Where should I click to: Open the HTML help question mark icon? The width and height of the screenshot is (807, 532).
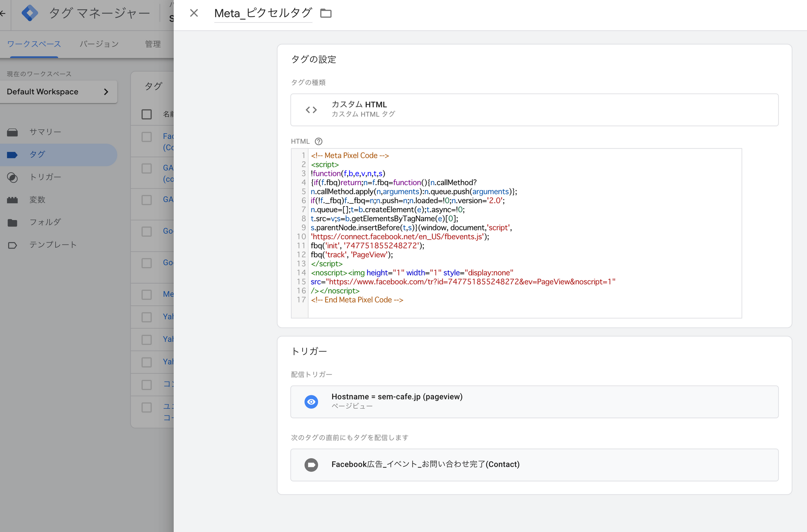click(x=318, y=141)
